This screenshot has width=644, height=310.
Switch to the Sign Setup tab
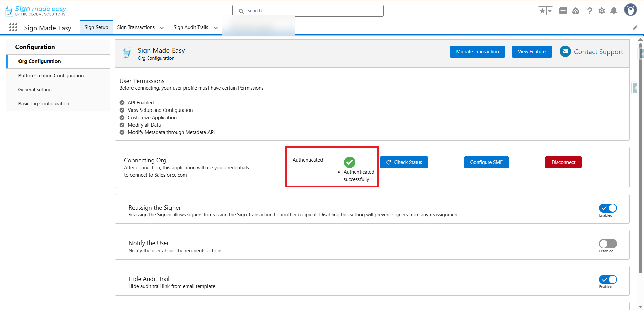(96, 28)
